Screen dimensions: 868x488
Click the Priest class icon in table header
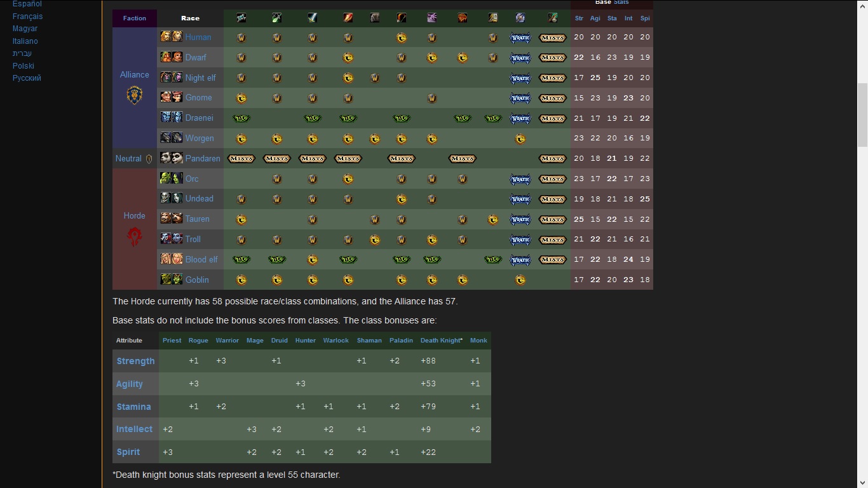coord(241,18)
